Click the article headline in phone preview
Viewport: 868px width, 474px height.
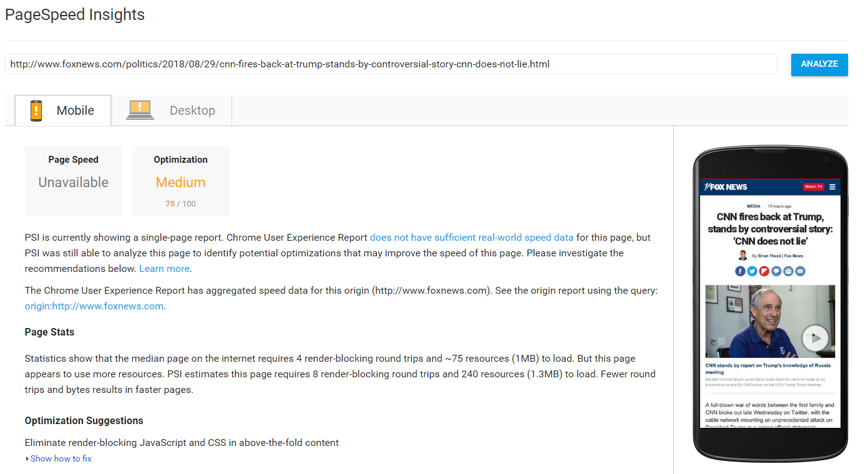(x=770, y=229)
